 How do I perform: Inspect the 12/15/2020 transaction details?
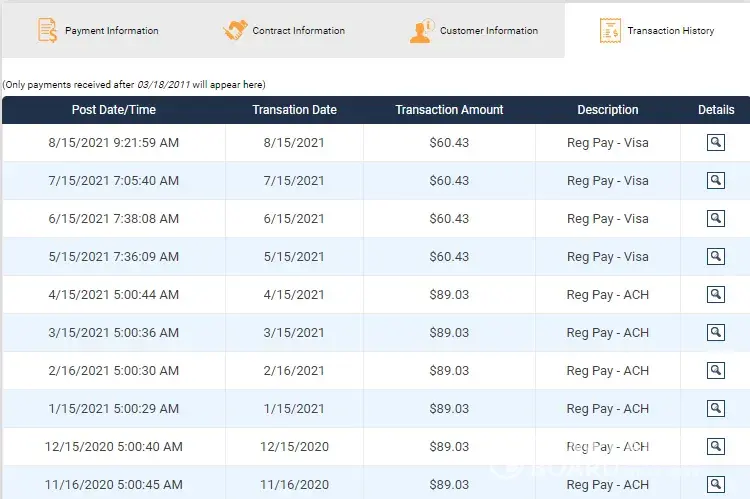coord(715,447)
